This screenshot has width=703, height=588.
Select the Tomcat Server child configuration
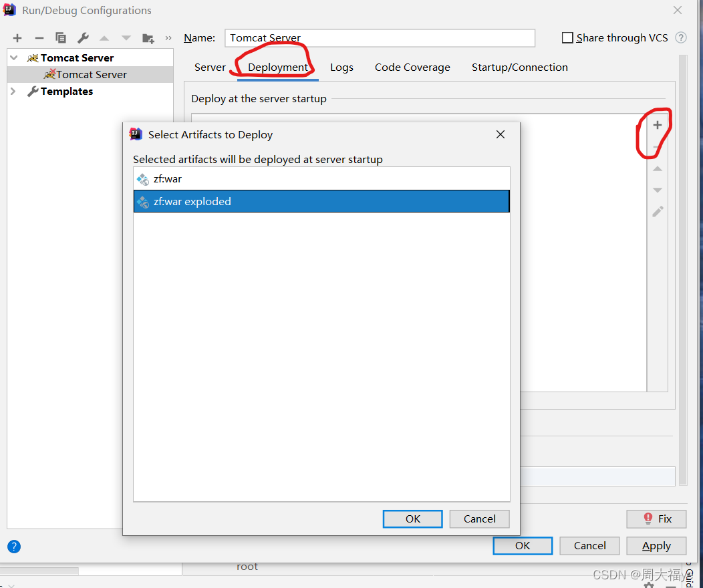pyautogui.click(x=90, y=74)
